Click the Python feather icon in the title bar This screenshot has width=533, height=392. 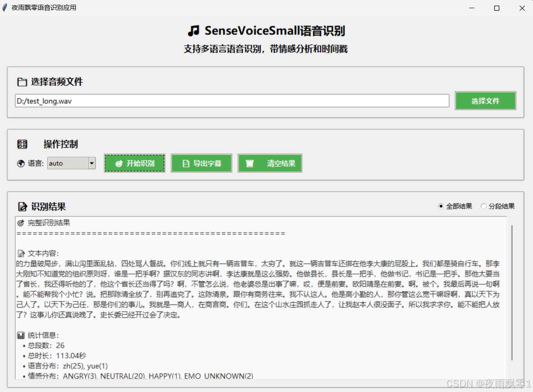pos(5,7)
